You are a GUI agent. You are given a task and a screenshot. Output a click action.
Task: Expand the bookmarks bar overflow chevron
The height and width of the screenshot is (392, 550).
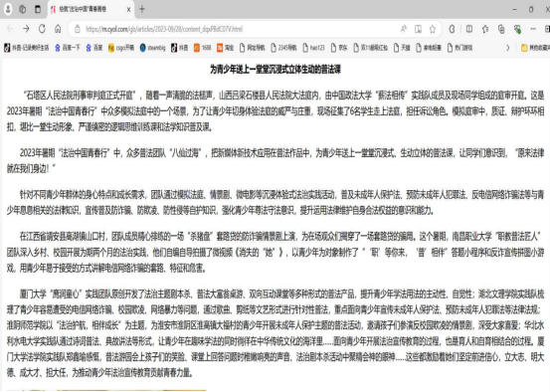pos(507,48)
